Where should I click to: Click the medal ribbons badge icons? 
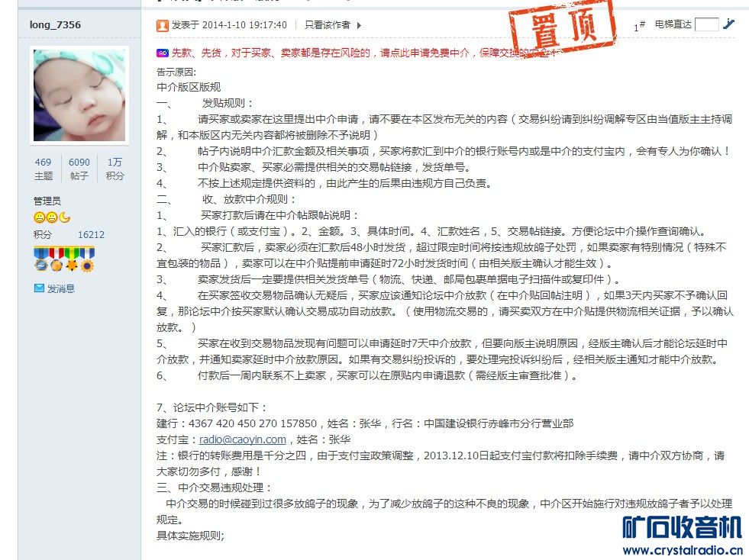(x=64, y=259)
